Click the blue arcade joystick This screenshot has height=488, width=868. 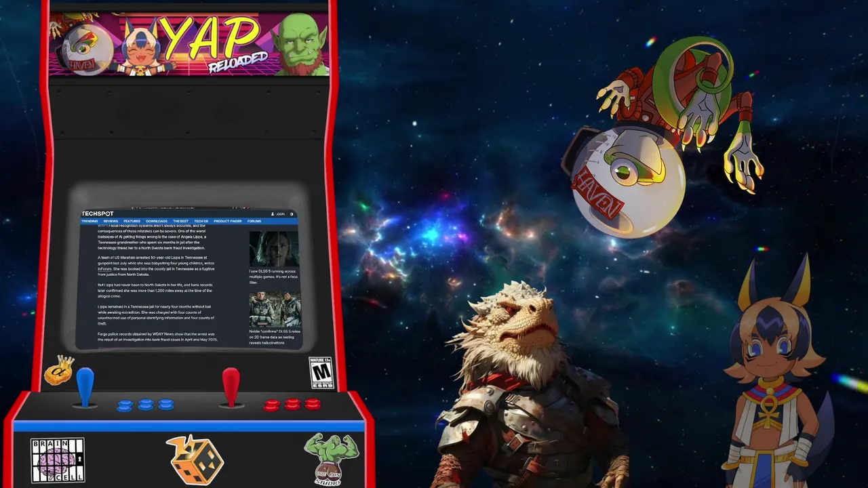point(85,386)
